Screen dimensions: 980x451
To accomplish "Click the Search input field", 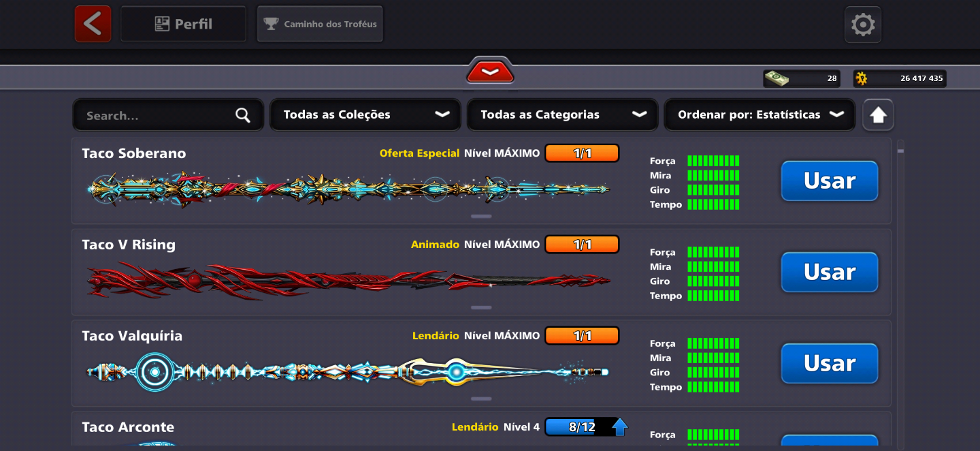I will (168, 115).
